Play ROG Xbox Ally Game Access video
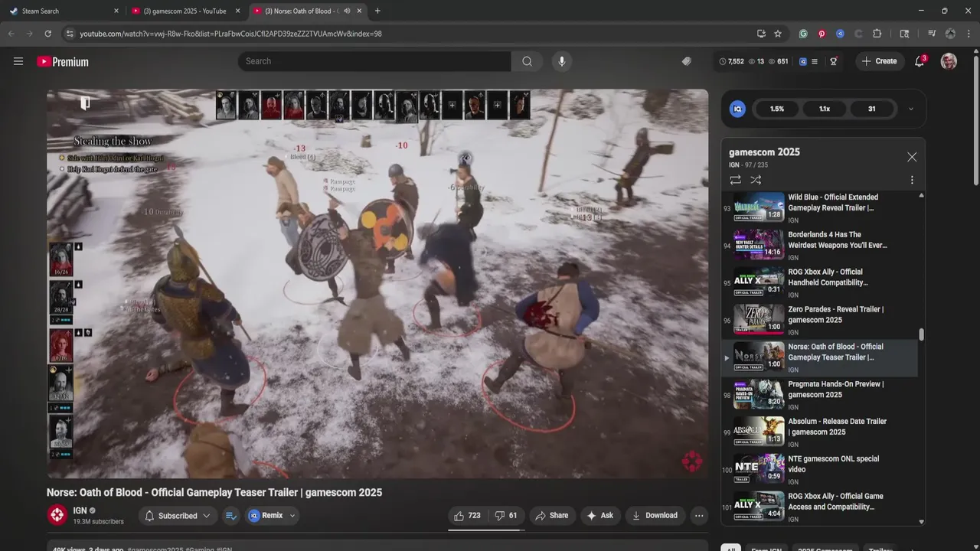980x551 pixels. [819, 507]
